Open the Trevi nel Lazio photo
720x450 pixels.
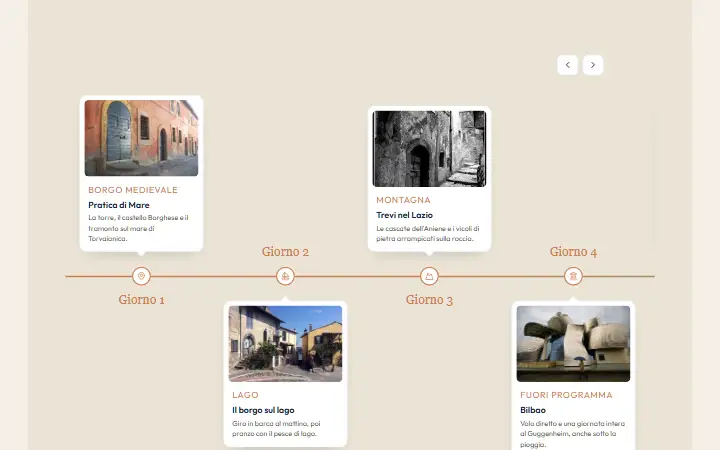pyautogui.click(x=429, y=149)
